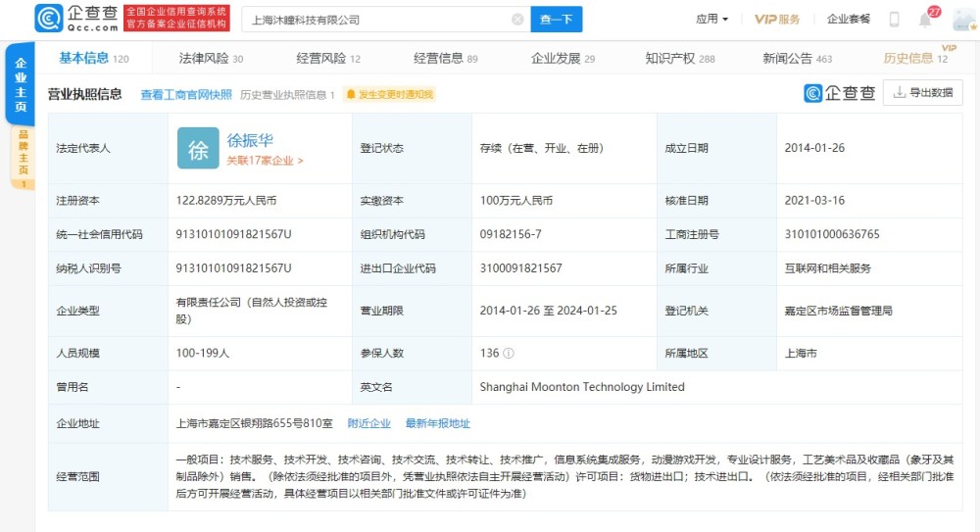The width and height of the screenshot is (980, 532).
Task: Clear the search box with the X icon
Action: click(x=517, y=20)
